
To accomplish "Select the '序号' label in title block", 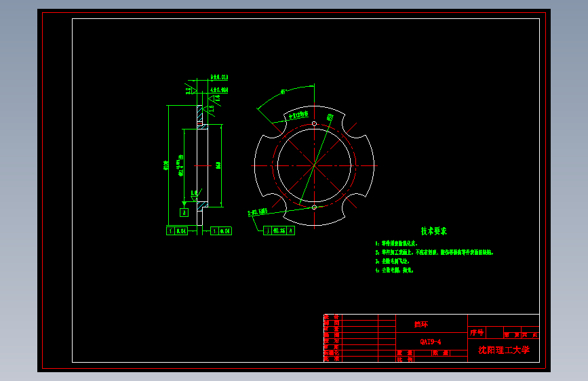I will (477, 332).
